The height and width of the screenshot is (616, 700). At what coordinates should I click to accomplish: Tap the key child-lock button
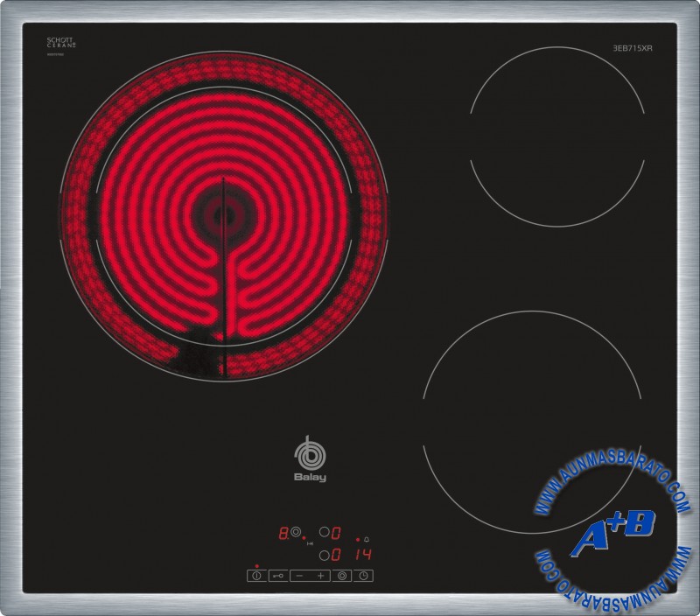(278, 576)
